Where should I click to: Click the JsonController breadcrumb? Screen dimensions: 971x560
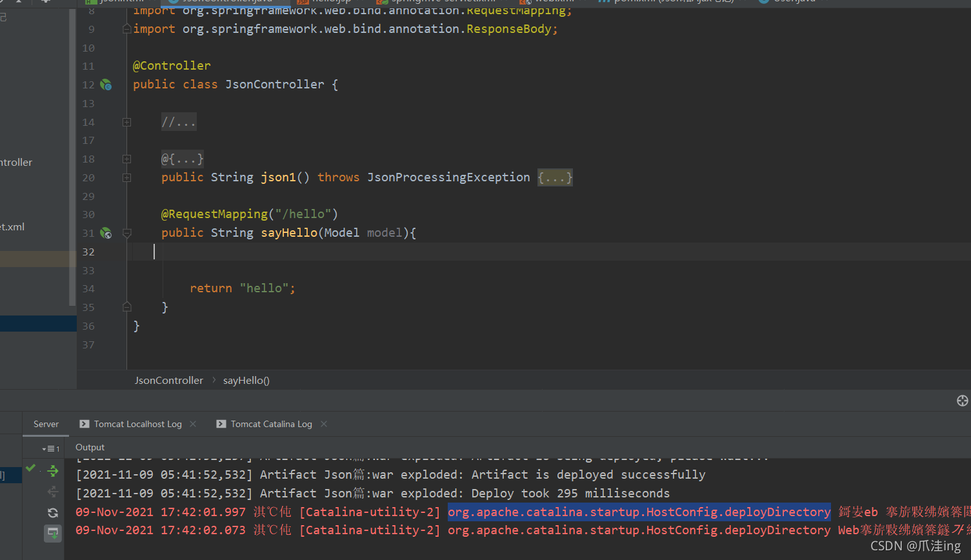(169, 381)
